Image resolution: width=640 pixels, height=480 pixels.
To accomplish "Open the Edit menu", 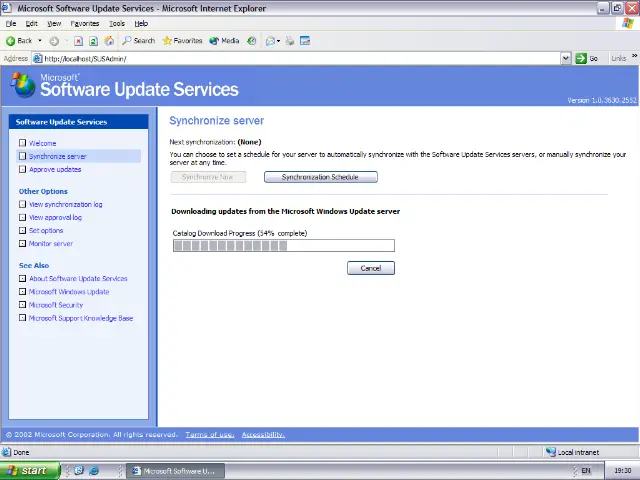I will click(x=31, y=24).
